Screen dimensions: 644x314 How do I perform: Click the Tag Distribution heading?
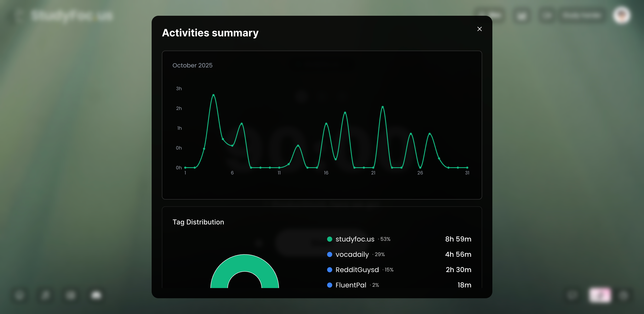point(198,222)
